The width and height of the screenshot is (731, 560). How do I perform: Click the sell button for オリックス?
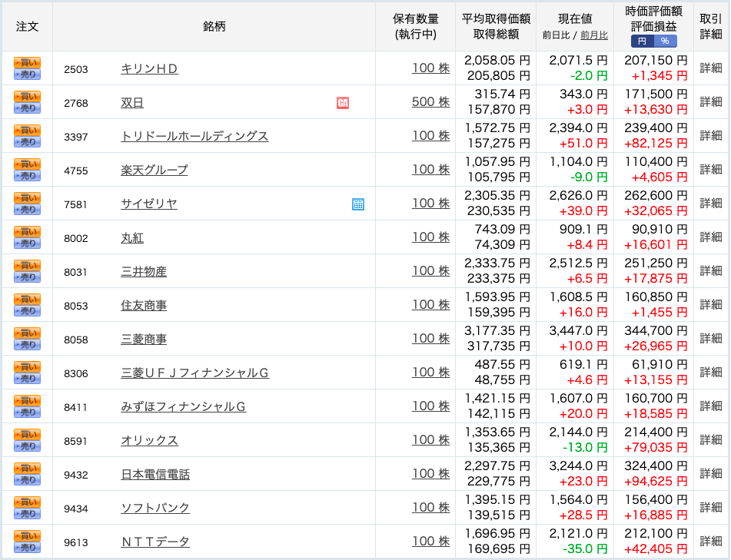coord(27,446)
